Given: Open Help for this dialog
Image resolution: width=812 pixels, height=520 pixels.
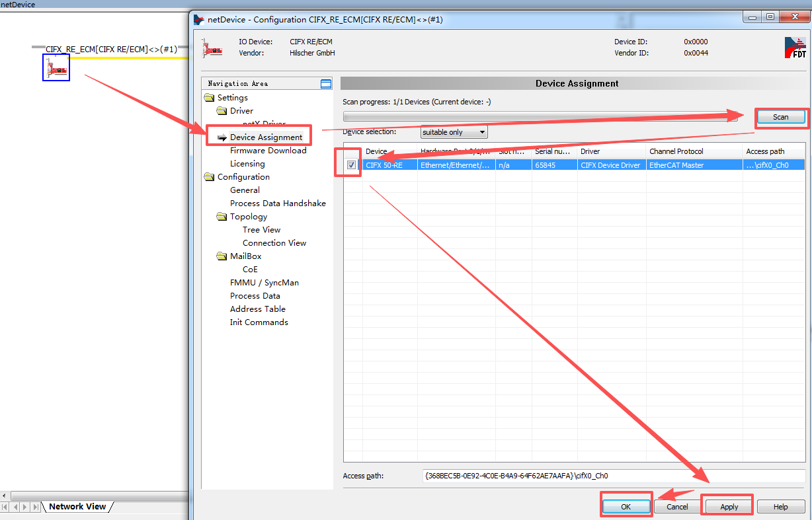Looking at the screenshot, I should tap(781, 507).
